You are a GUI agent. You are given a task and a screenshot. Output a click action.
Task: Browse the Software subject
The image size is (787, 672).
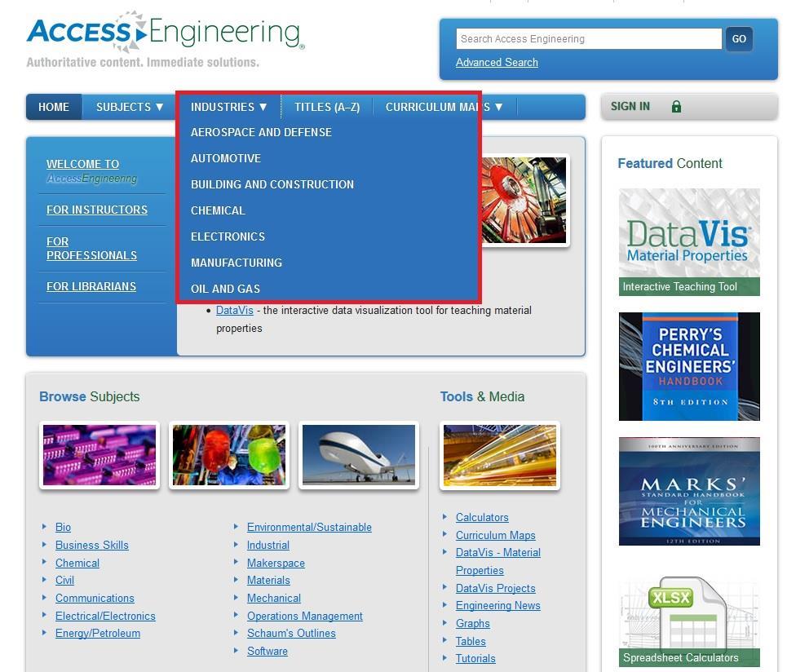click(x=267, y=651)
